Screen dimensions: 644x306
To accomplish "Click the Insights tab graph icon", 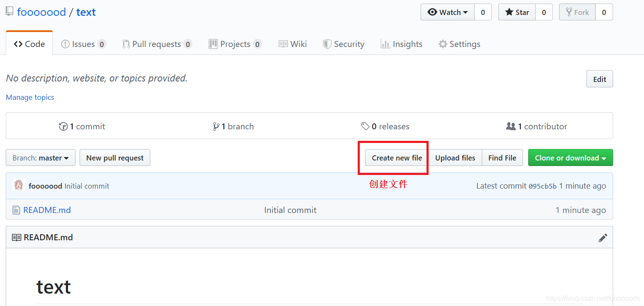I will [385, 44].
